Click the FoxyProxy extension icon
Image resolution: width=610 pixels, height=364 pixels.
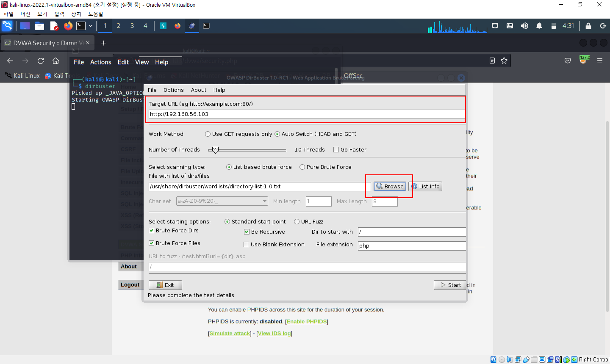(x=584, y=60)
